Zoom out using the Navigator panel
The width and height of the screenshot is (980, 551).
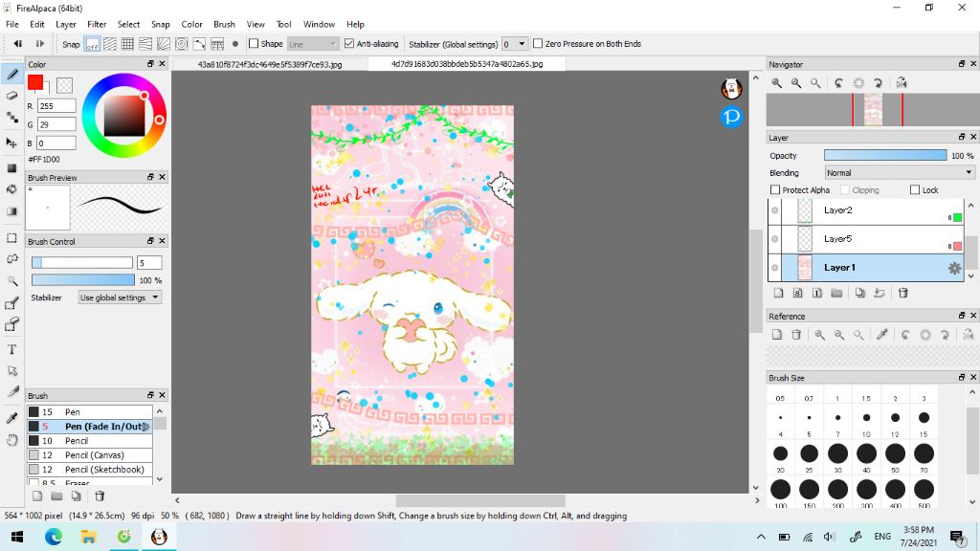coord(796,83)
